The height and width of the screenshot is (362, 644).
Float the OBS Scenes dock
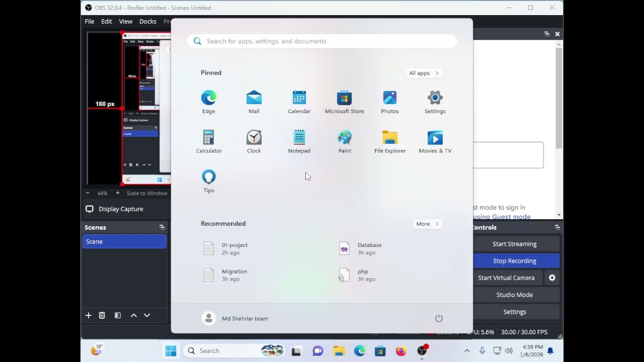coord(162,227)
